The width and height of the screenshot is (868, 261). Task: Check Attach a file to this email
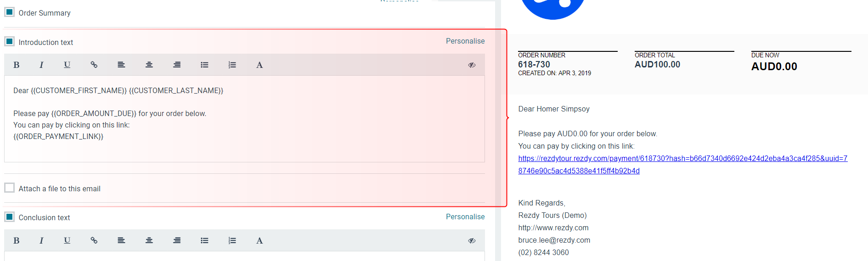click(x=9, y=188)
